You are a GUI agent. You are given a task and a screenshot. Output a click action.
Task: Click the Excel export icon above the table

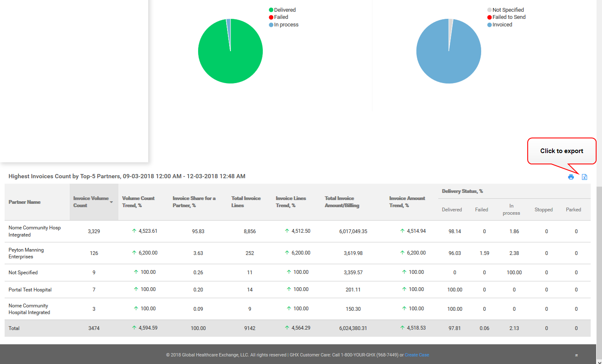click(x=584, y=177)
